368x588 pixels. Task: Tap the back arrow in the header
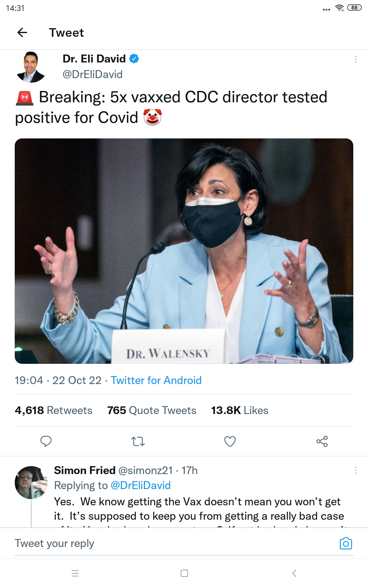click(x=22, y=32)
